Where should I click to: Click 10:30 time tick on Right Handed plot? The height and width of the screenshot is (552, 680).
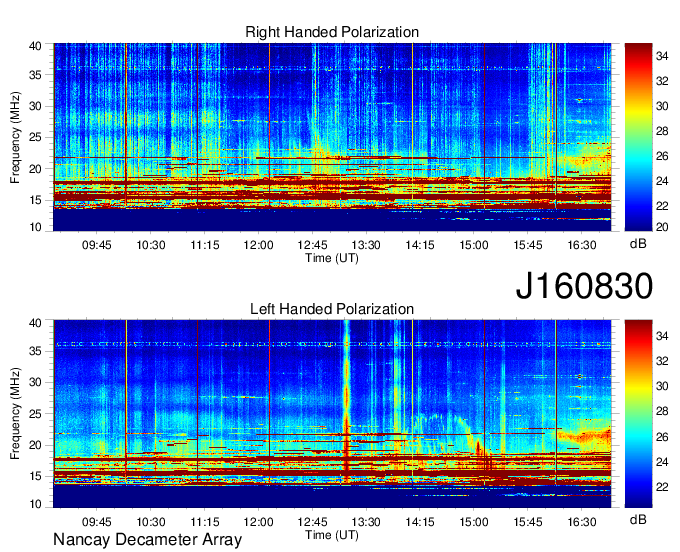151,245
